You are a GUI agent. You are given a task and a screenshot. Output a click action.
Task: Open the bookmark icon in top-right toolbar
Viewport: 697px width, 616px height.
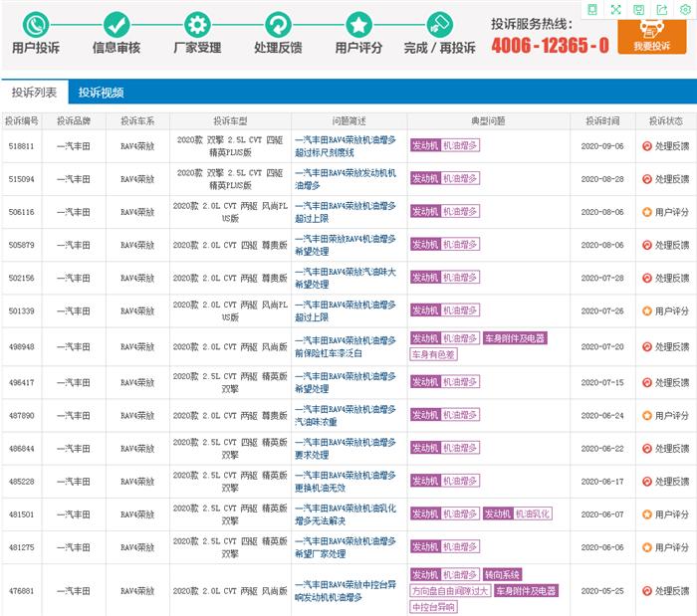(592, 9)
